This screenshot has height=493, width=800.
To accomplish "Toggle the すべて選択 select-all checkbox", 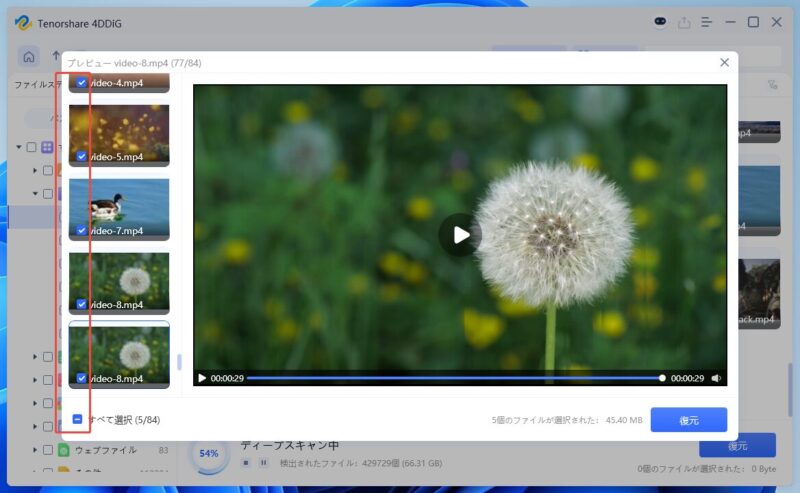I will click(x=77, y=420).
